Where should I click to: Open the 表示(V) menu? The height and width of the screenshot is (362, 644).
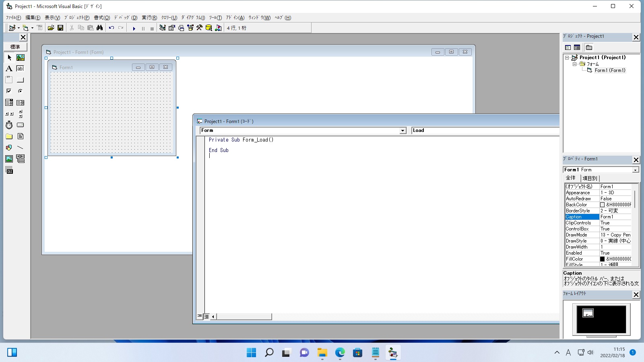pos(52,18)
